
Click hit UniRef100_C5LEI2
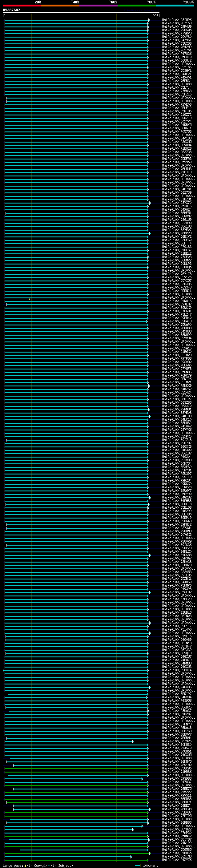coord(176,108)
